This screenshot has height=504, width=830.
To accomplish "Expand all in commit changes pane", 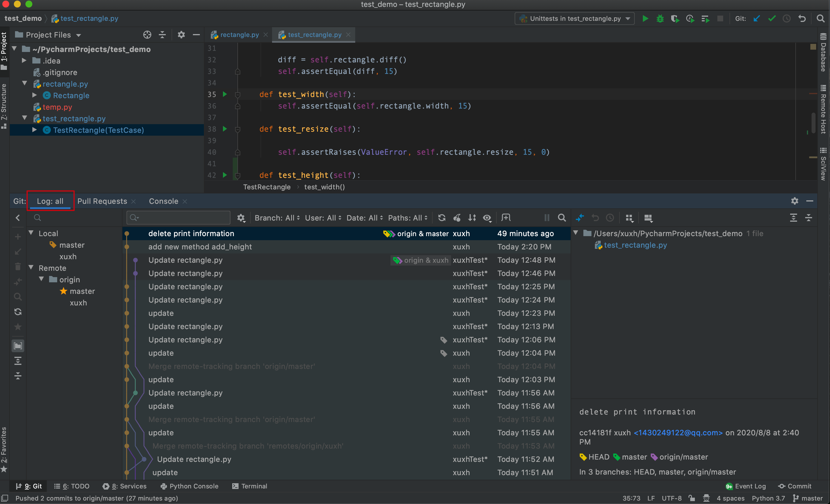I will [x=793, y=218].
